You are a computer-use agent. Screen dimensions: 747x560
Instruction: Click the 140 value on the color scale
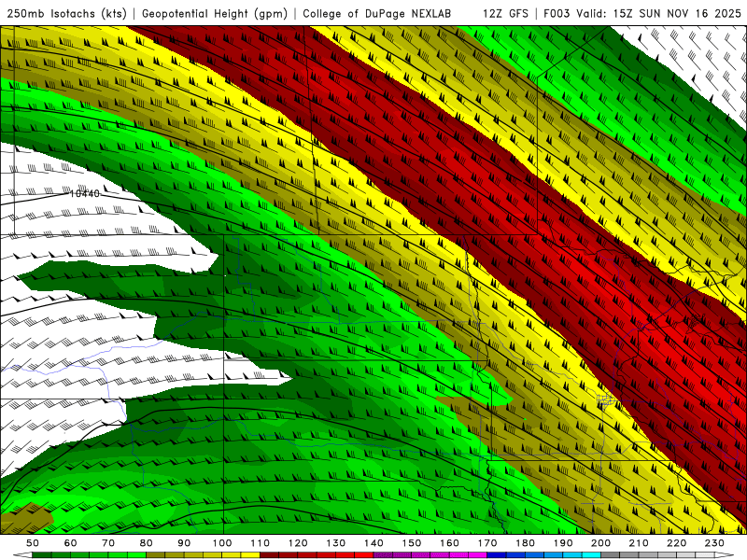click(x=373, y=543)
